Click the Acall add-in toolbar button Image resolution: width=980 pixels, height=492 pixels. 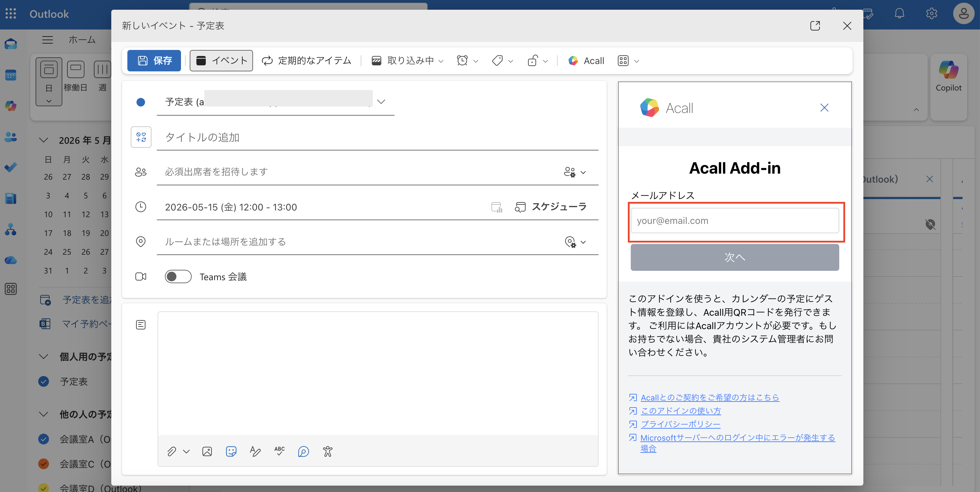[586, 61]
